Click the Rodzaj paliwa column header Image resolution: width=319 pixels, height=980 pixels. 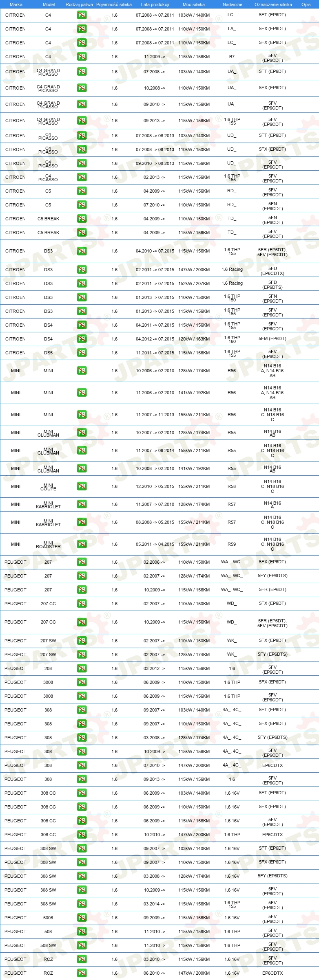coord(79,4)
